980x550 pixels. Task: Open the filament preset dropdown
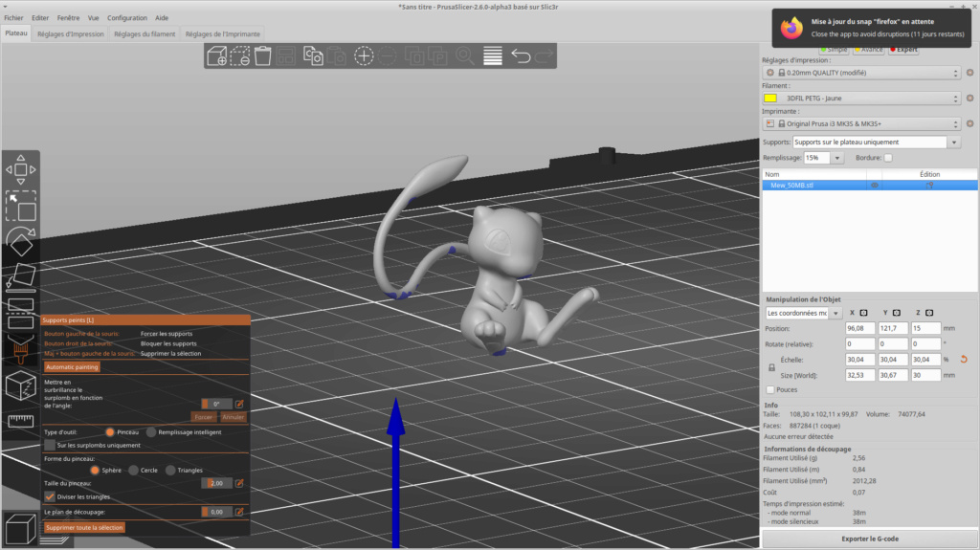point(862,99)
